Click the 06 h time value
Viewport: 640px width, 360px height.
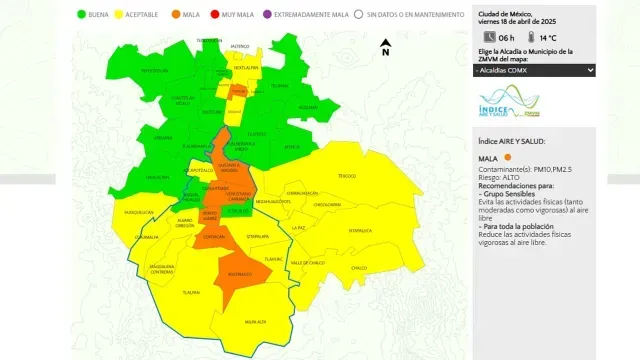click(506, 38)
